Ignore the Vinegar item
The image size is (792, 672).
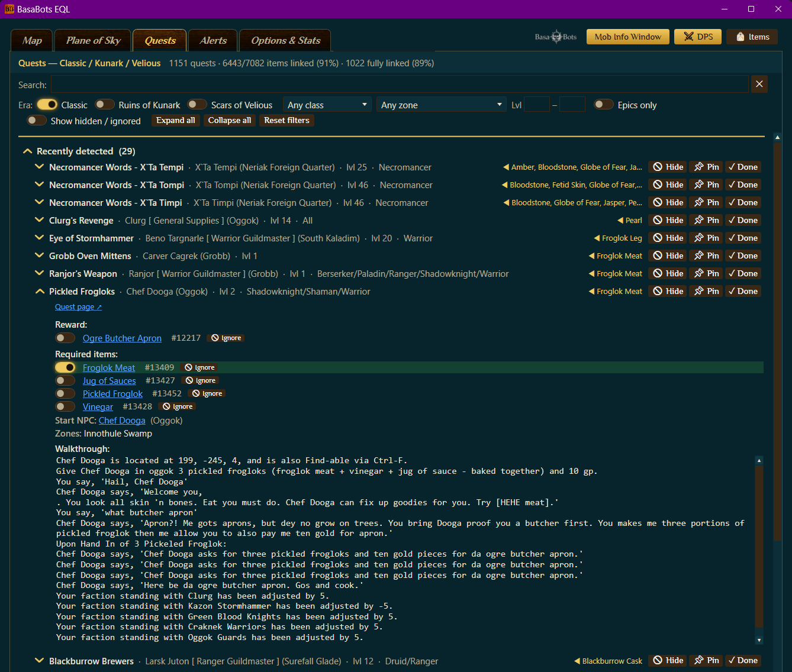pos(177,406)
